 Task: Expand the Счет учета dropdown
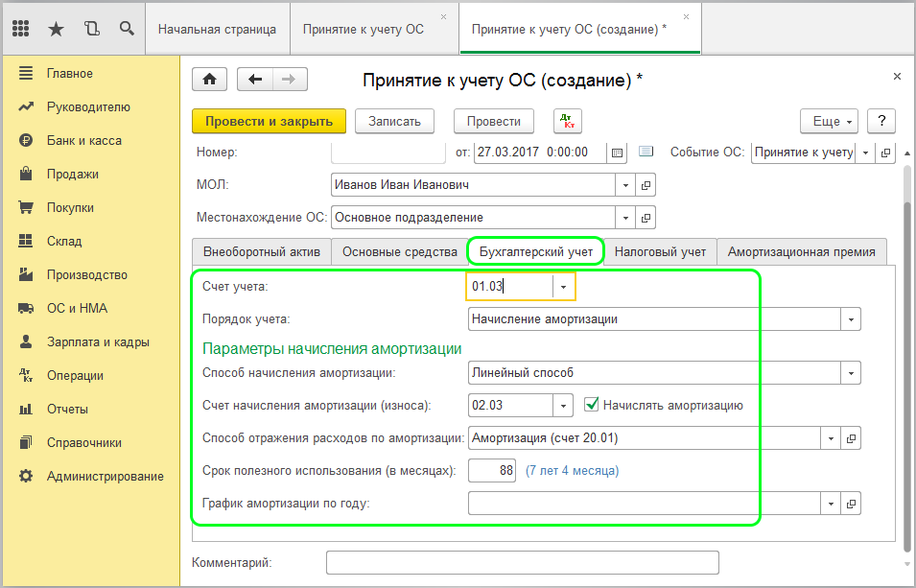tap(562, 286)
